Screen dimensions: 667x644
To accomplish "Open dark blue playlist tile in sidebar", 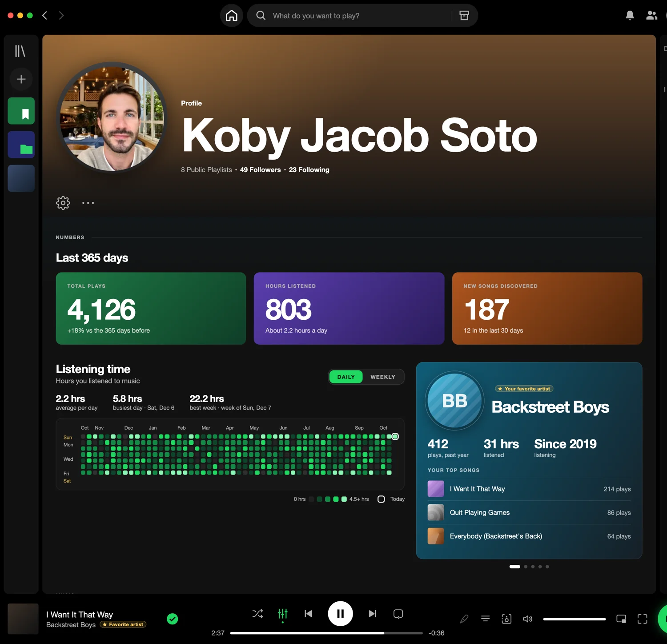I will point(21,178).
